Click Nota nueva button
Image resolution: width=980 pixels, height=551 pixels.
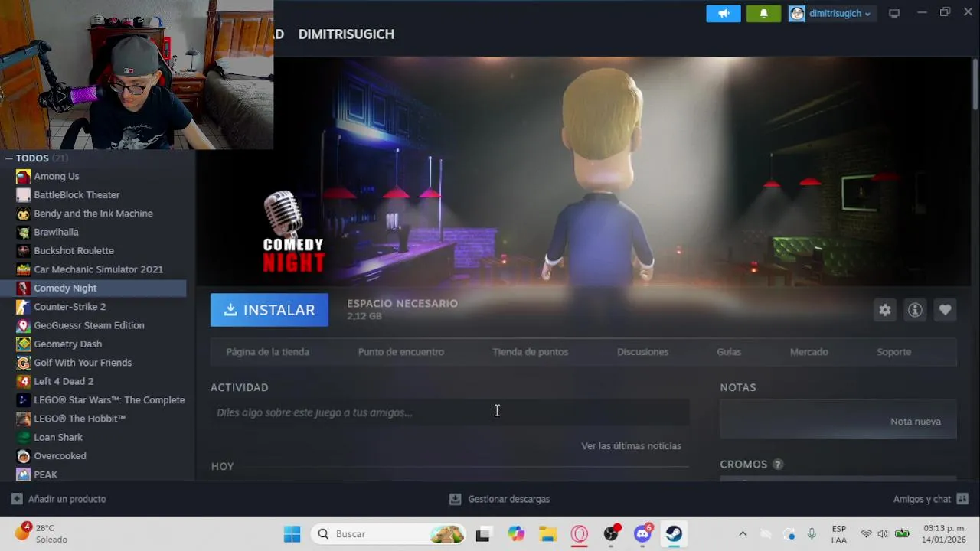click(x=916, y=422)
